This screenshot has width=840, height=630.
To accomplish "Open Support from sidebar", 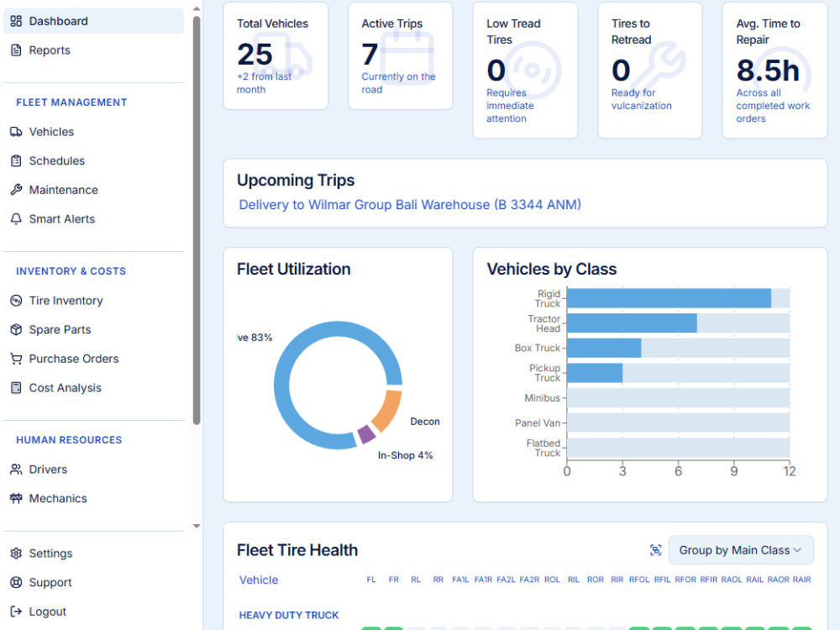I will coord(93,582).
